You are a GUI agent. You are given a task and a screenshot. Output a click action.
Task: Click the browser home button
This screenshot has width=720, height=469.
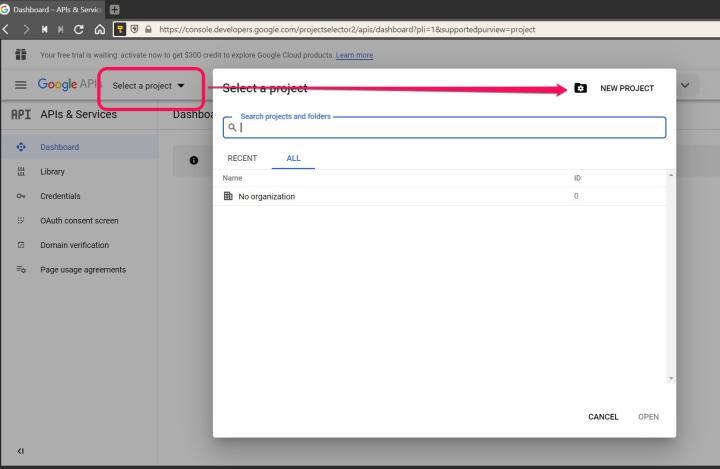point(96,29)
